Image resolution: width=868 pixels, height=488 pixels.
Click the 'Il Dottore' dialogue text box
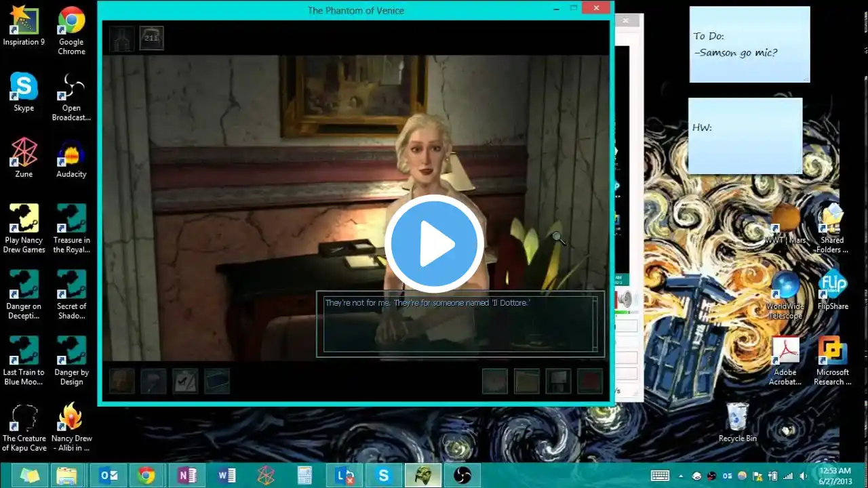[460, 324]
